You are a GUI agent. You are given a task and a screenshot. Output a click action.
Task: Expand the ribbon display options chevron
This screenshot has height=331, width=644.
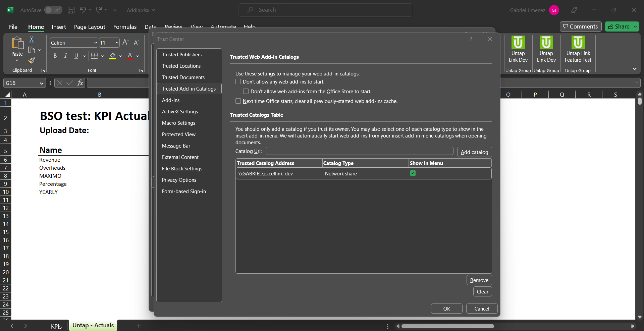(x=635, y=69)
